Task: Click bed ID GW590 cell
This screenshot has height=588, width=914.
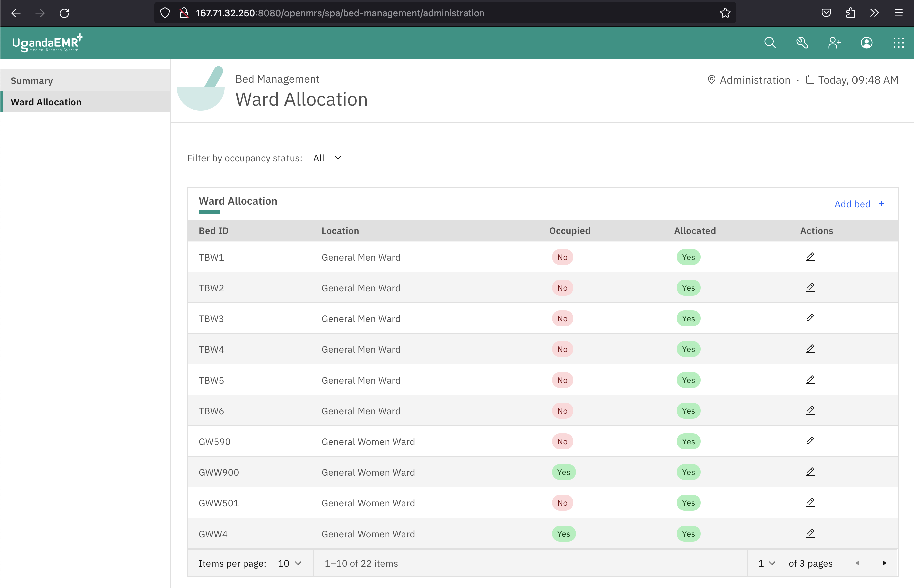Action: pyautogui.click(x=215, y=442)
